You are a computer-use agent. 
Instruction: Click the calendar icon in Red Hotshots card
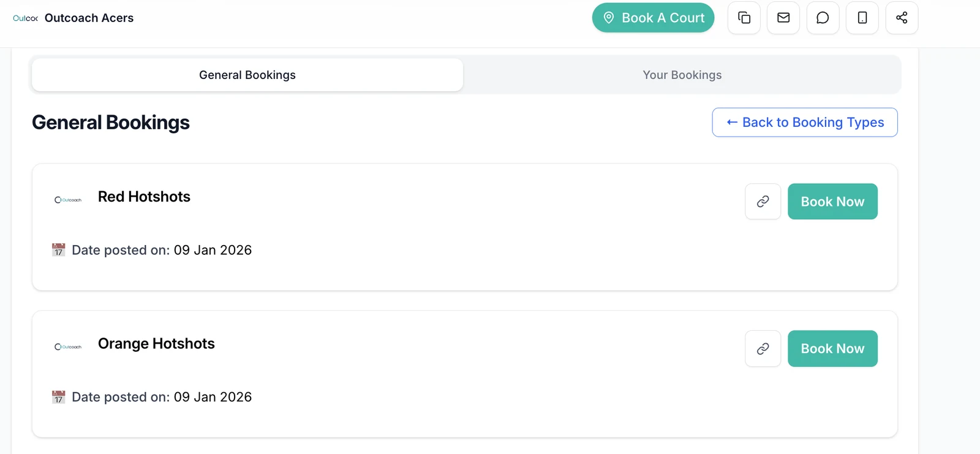tap(59, 250)
